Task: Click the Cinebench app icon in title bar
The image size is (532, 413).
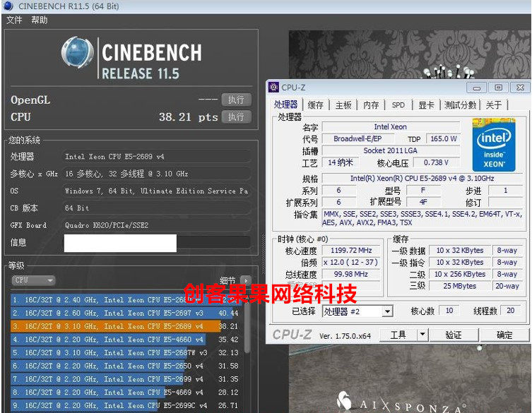Action: (8, 6)
